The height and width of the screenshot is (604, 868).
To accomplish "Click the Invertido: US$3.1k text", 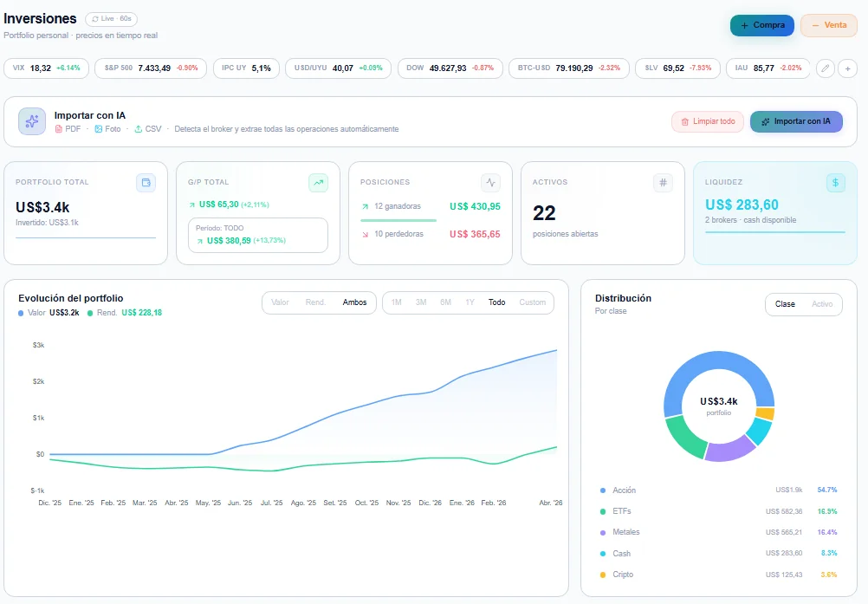I will tap(47, 223).
